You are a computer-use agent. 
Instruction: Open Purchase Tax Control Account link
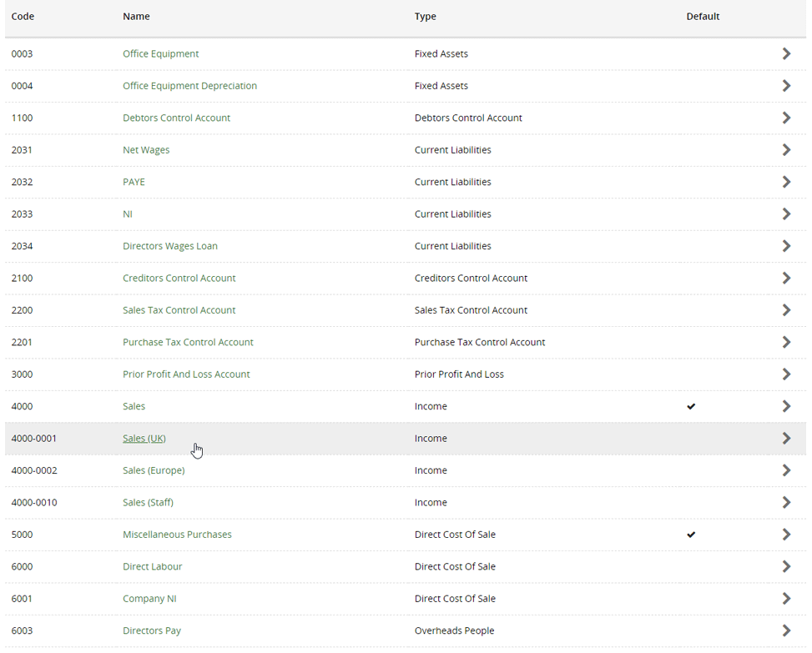click(188, 343)
